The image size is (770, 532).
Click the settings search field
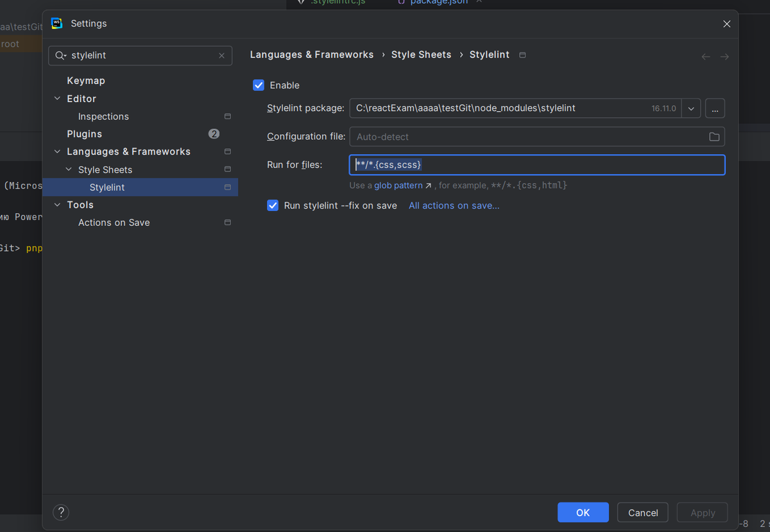pos(141,56)
